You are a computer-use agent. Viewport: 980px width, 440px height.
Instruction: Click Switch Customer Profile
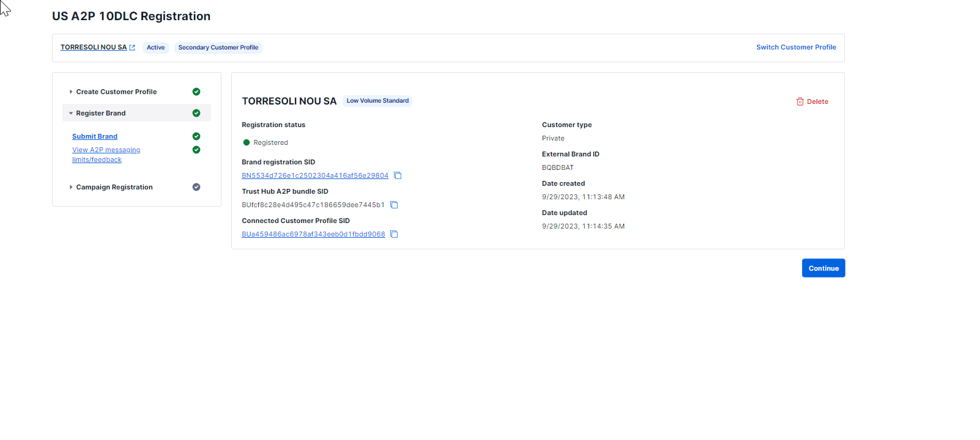click(x=796, y=47)
